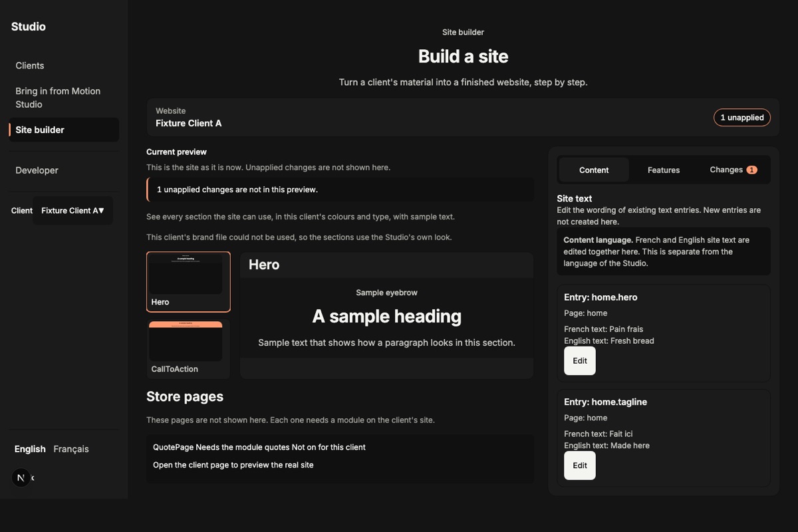Image resolution: width=798 pixels, height=532 pixels.
Task: Open the Changes tab
Action: tap(733, 170)
